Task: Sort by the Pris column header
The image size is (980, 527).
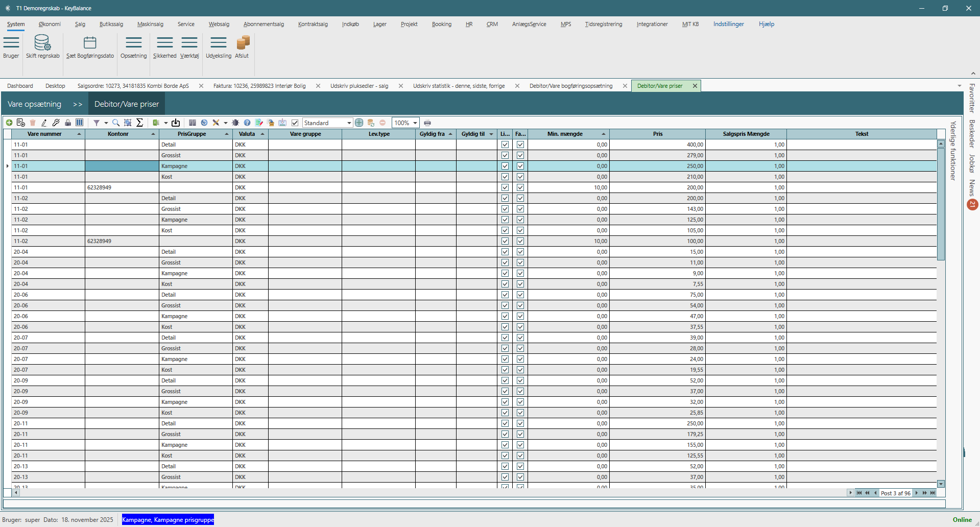Action: (657, 134)
